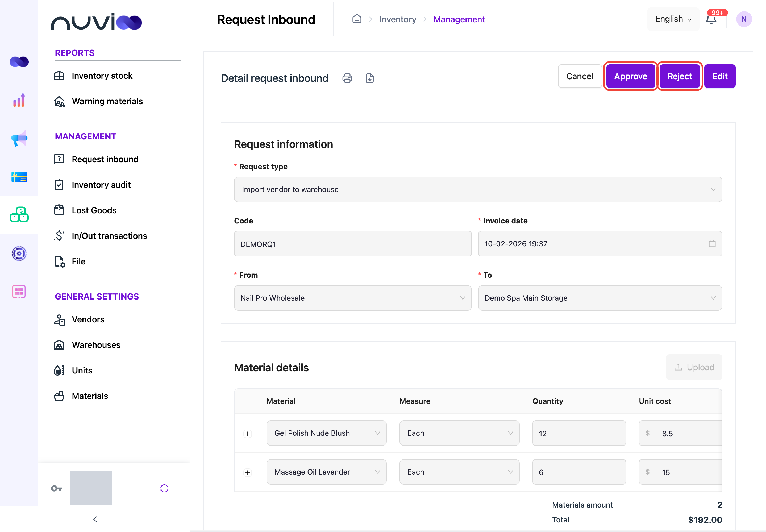Open the Gel Polish Nude Blush material dropdown

tap(326, 433)
